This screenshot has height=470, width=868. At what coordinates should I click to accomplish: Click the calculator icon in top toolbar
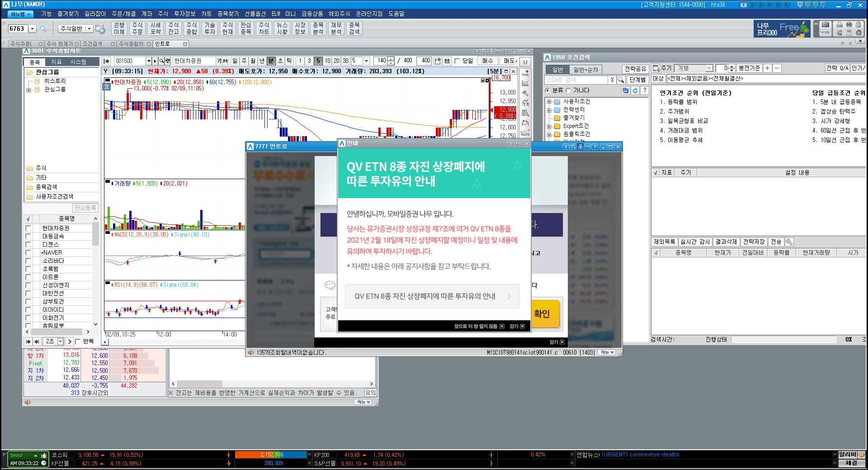coord(849,33)
